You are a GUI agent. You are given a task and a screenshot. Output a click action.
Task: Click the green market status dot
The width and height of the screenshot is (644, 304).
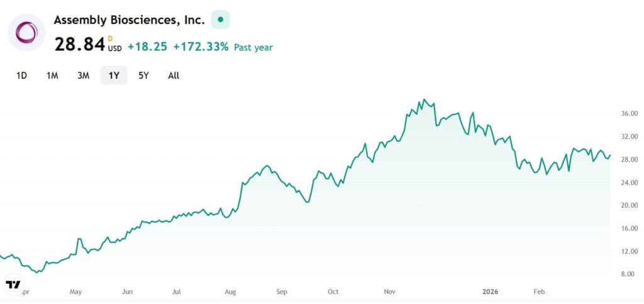pos(220,20)
